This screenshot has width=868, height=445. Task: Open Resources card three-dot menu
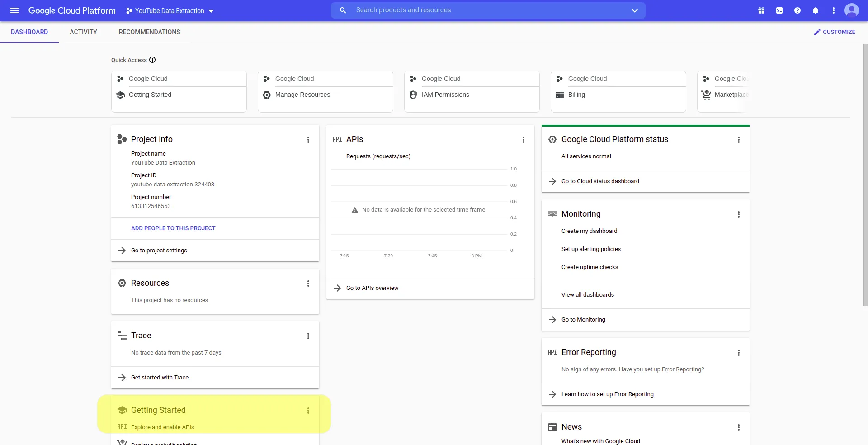click(308, 284)
